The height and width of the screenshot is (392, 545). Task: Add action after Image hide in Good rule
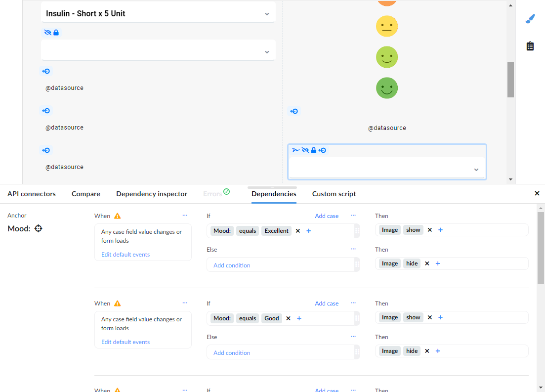[x=438, y=351]
